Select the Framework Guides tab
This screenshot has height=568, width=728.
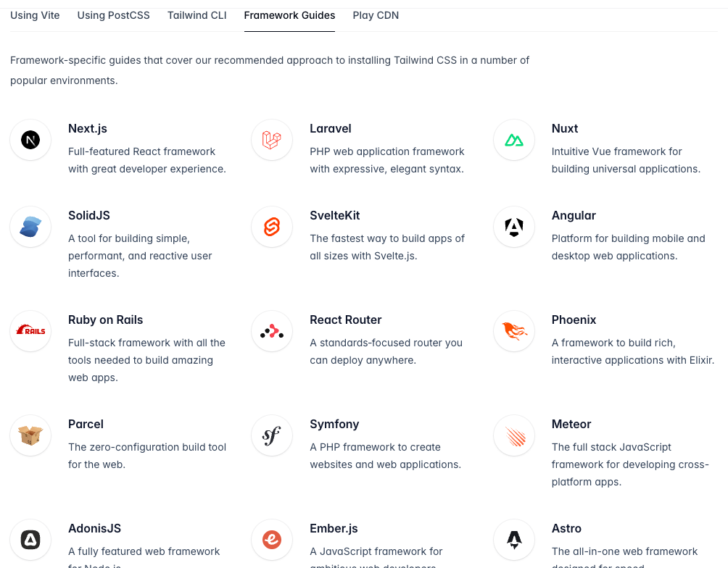289,15
